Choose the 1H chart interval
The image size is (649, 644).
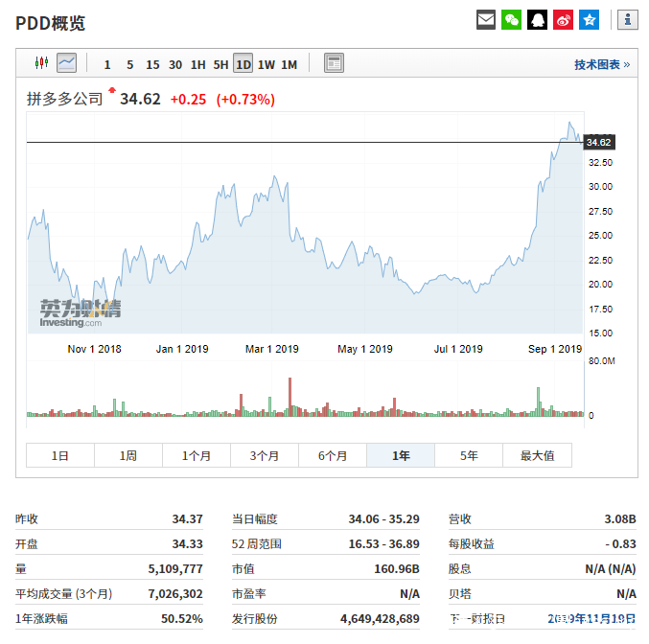pos(198,64)
